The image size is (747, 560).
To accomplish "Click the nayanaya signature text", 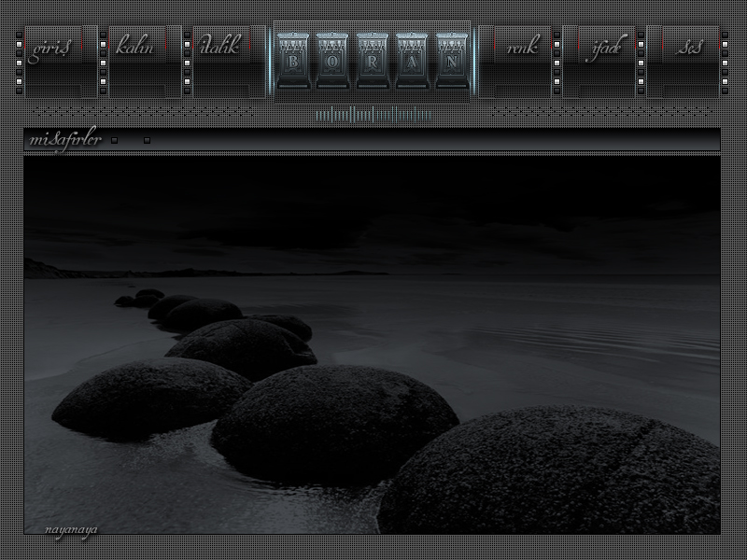I will pyautogui.click(x=71, y=529).
